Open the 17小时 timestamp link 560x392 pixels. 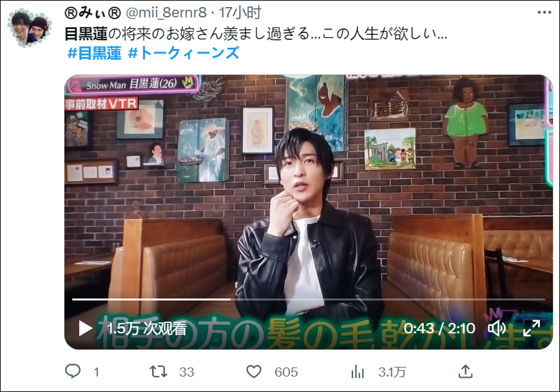tap(240, 13)
